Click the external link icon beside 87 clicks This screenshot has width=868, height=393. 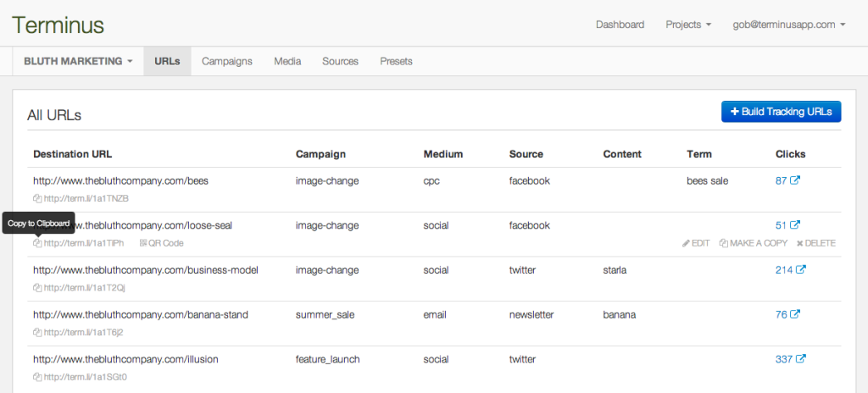click(x=794, y=181)
